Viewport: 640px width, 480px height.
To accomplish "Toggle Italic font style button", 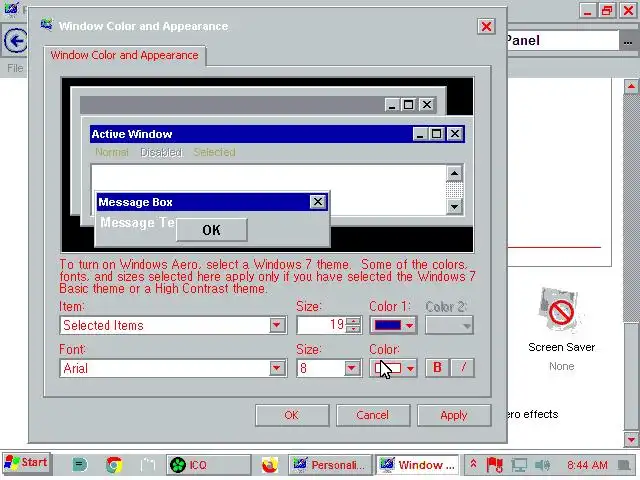I will [x=462, y=367].
